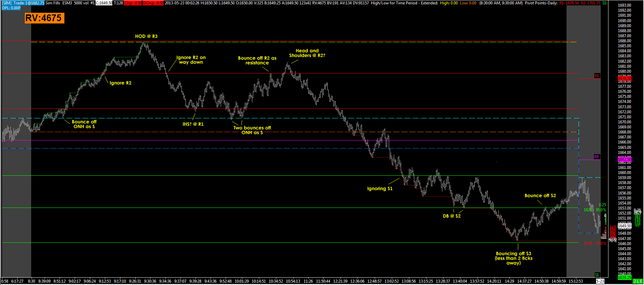This screenshot has height=285, width=644.
Task: Click the red R3 line at 1686
Action: [290, 41]
